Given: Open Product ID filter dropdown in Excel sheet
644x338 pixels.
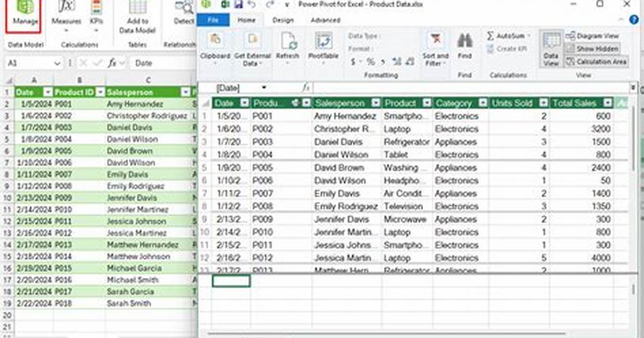Looking at the screenshot, I should [x=100, y=93].
